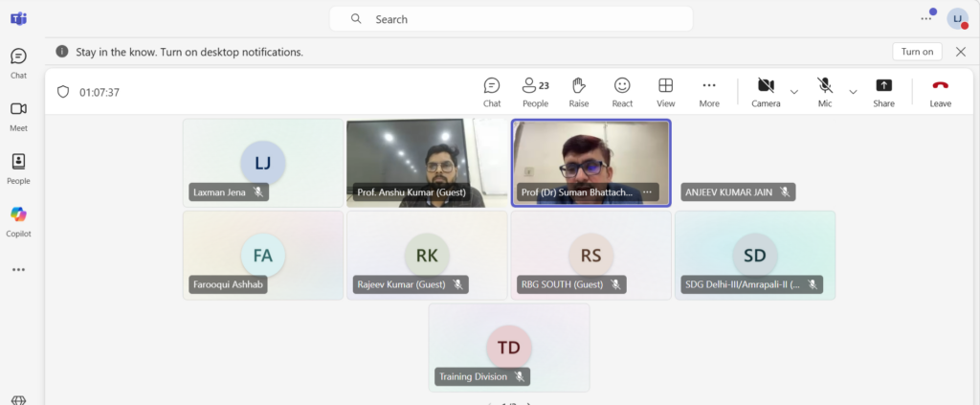Expand the Mic options dropdown arrow
The height and width of the screenshot is (405, 980).
[x=853, y=92]
